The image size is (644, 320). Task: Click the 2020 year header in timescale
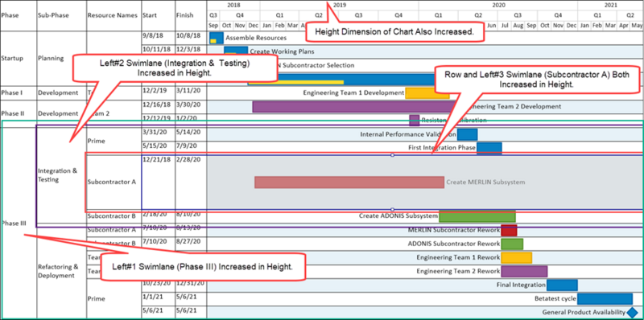(498, 6)
